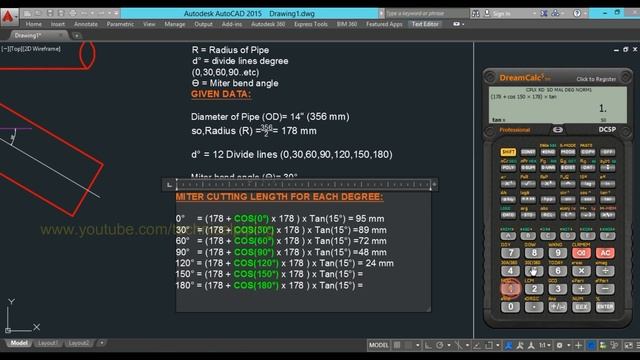Open the AutoCAD application menu logo
The width and height of the screenshot is (640, 360).
9,17
